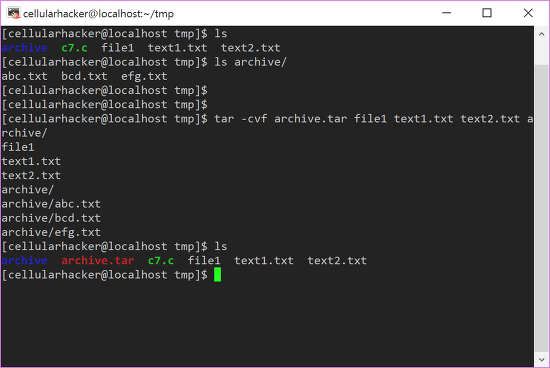Maximize the terminal window
550x368 pixels.
[487, 13]
